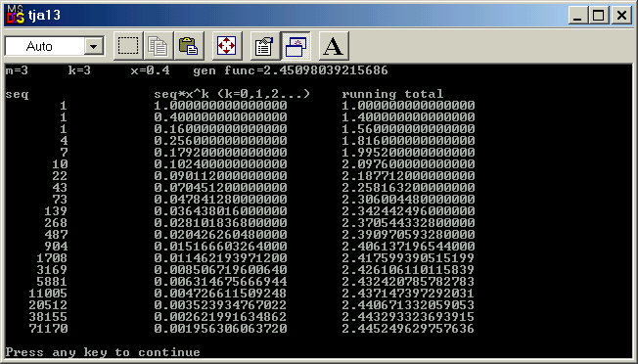Click the seq value 904

pyautogui.click(x=56, y=247)
